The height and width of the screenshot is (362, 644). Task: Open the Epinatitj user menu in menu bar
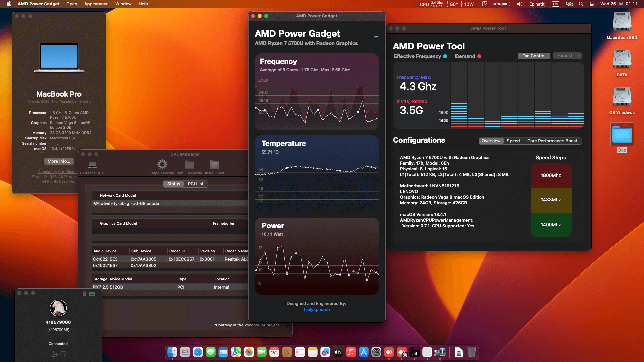[x=537, y=4]
